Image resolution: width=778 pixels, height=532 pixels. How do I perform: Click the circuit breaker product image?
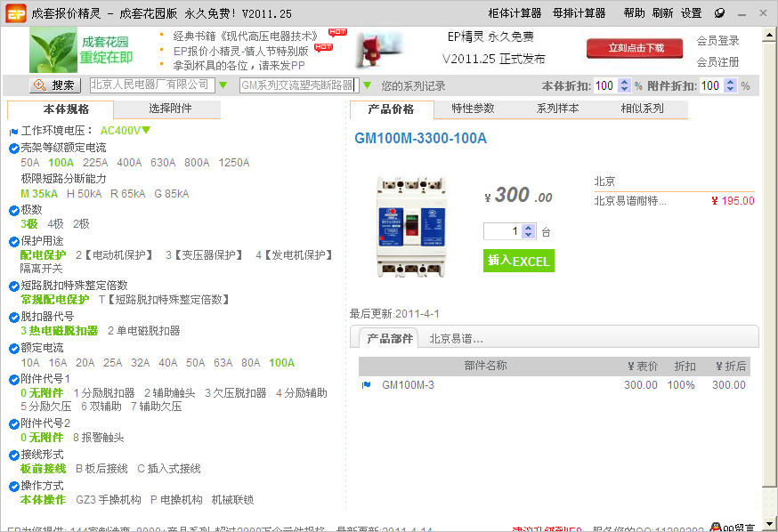click(411, 226)
